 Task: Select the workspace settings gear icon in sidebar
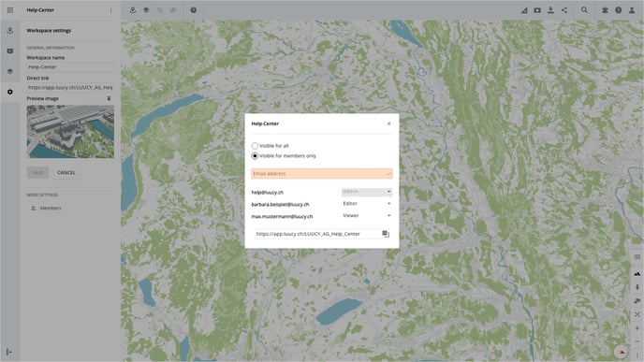point(10,92)
